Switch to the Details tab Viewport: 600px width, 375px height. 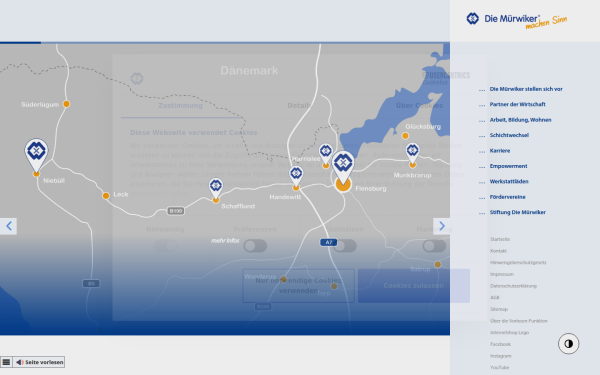click(300, 106)
